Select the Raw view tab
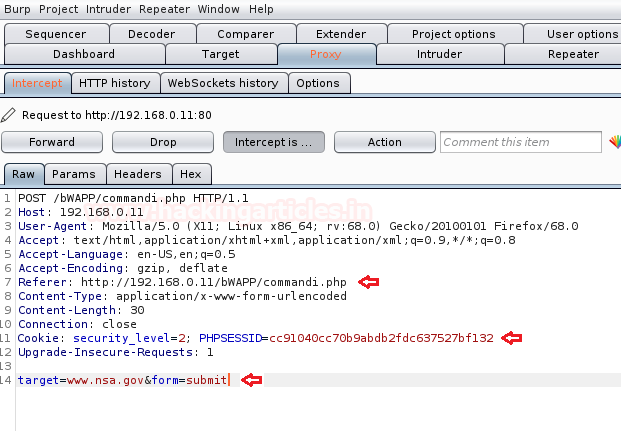Viewport: 621px width, 431px height. [x=24, y=174]
